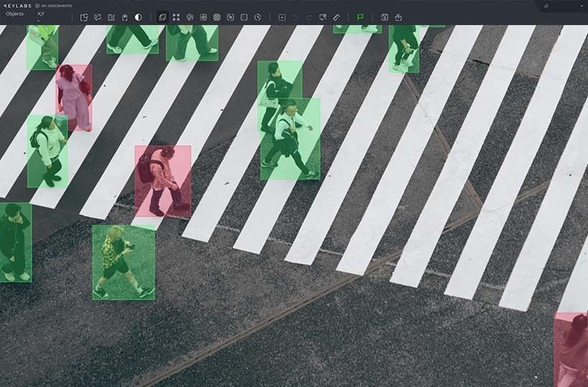This screenshot has height=387, width=588.
Task: Select red box around woman in pink
Action: (75, 97)
